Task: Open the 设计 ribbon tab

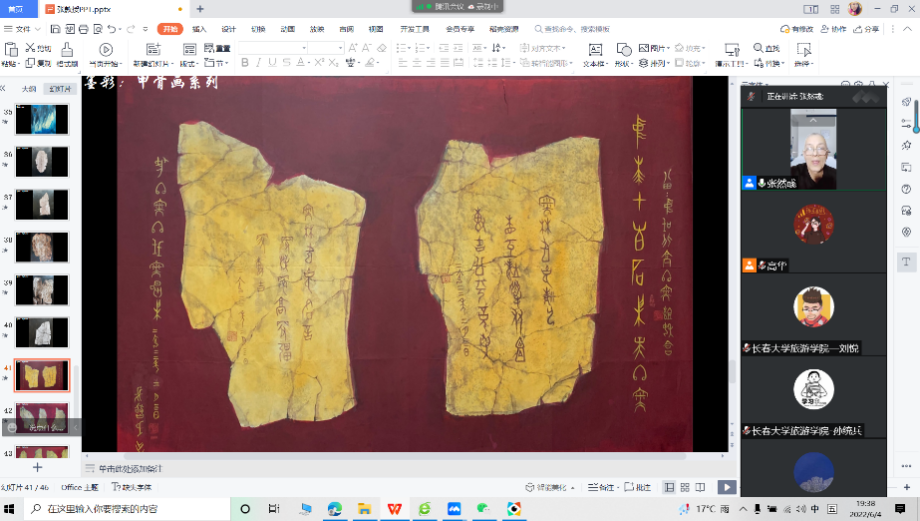Action: [228, 29]
